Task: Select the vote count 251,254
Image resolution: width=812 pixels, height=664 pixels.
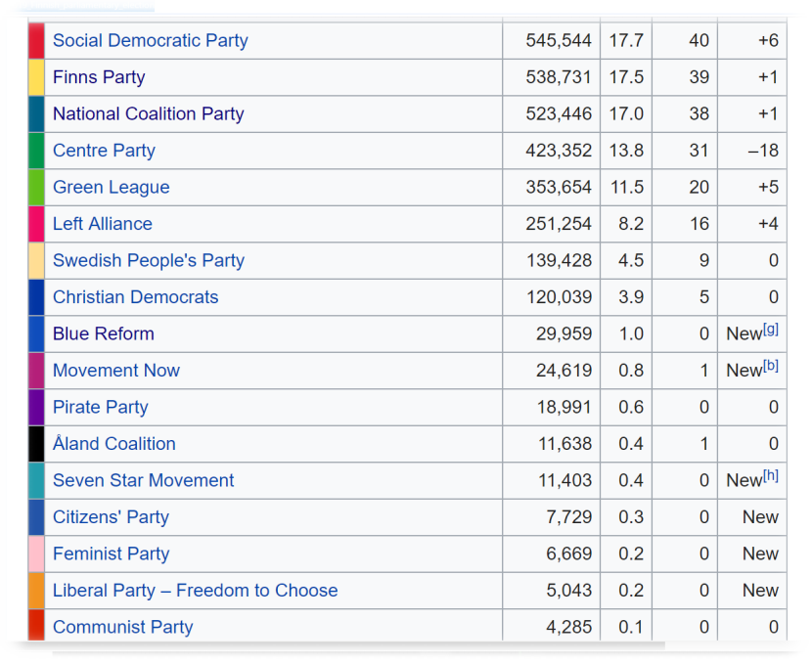Action: point(559,224)
